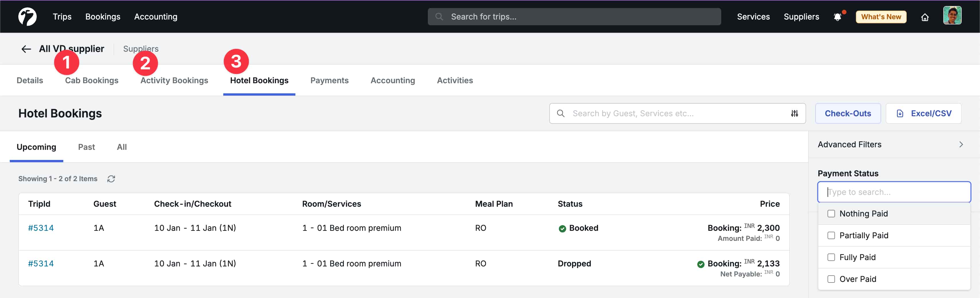Refresh the bookings list with the refresh icon
This screenshot has width=980, height=298.
pyautogui.click(x=111, y=178)
